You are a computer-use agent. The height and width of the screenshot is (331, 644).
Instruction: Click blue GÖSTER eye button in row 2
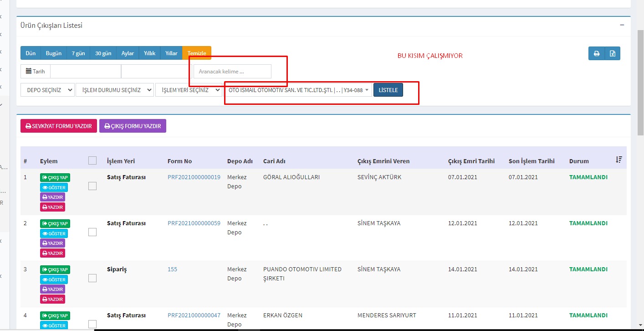click(x=54, y=233)
